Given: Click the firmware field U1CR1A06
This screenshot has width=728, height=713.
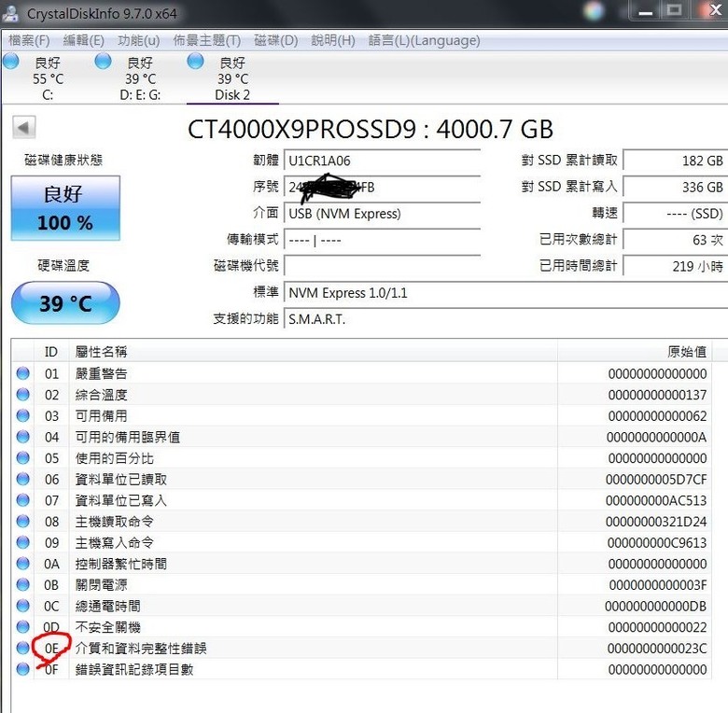Looking at the screenshot, I should (382, 161).
